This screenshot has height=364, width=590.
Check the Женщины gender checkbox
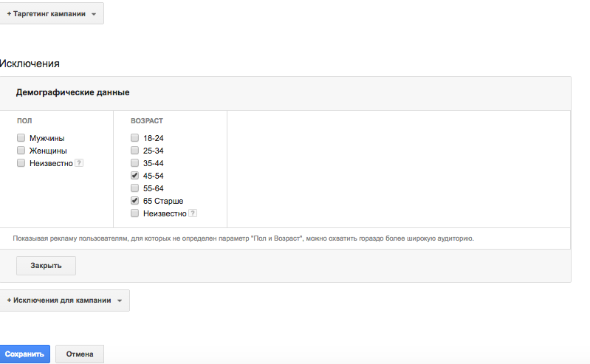(x=21, y=151)
